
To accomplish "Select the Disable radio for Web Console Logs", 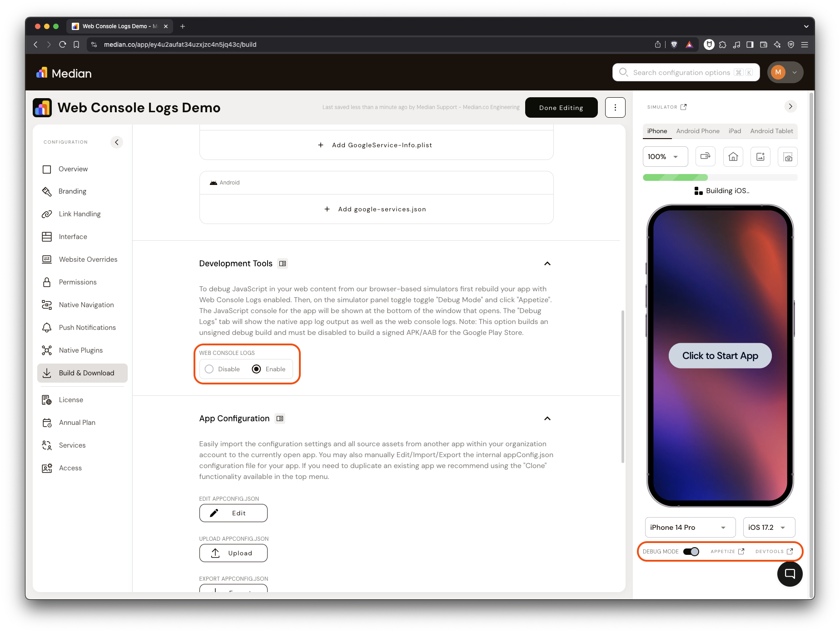I will click(209, 369).
